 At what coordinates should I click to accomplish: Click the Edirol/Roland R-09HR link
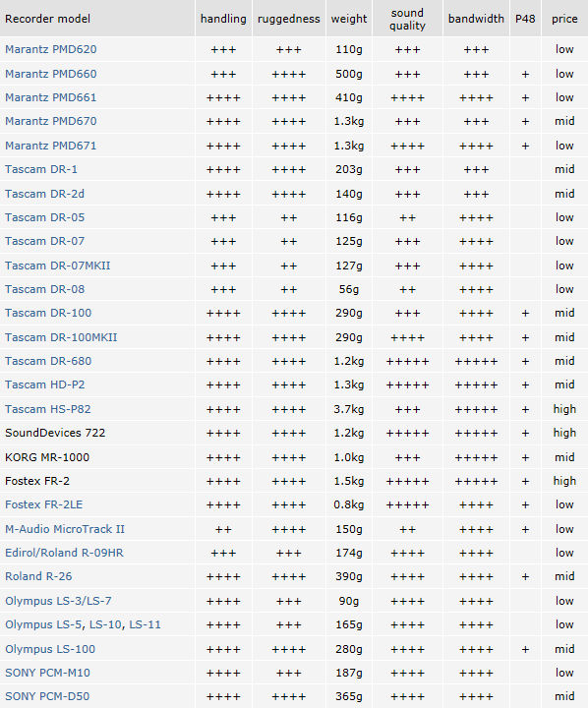click(64, 553)
